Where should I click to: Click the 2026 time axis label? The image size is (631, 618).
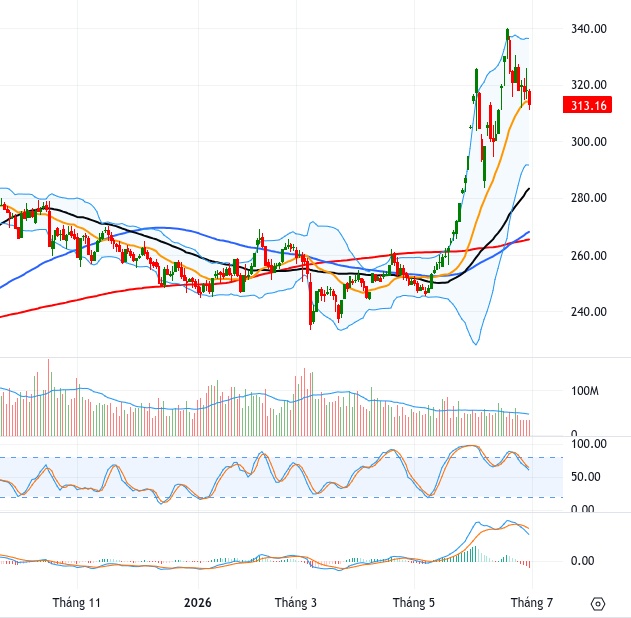tap(198, 603)
